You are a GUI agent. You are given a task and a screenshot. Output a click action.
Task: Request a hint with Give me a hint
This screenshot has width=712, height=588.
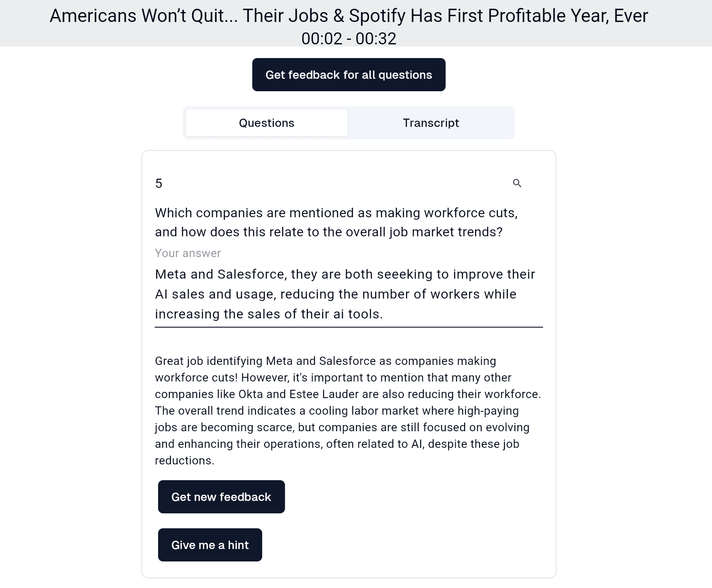tap(210, 545)
